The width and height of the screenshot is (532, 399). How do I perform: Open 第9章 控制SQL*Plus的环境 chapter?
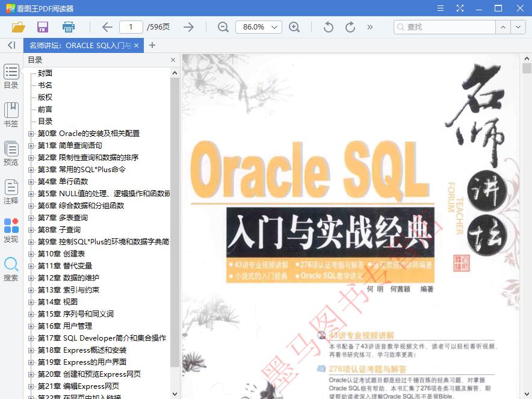coord(104,242)
